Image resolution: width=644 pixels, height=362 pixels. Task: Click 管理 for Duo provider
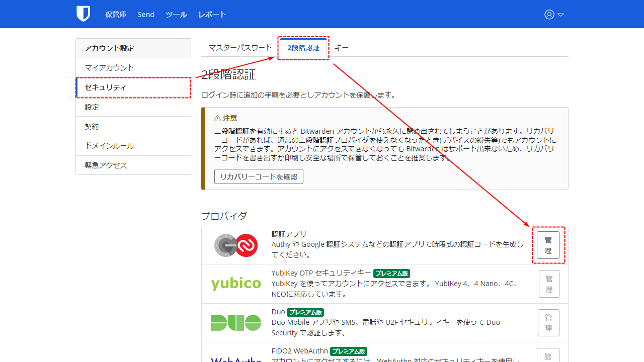(x=548, y=323)
